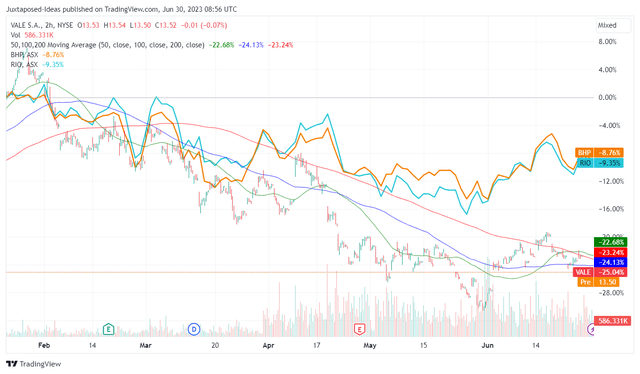Click the 20 date label on the time axis
640x374 pixels.
[x=215, y=345]
